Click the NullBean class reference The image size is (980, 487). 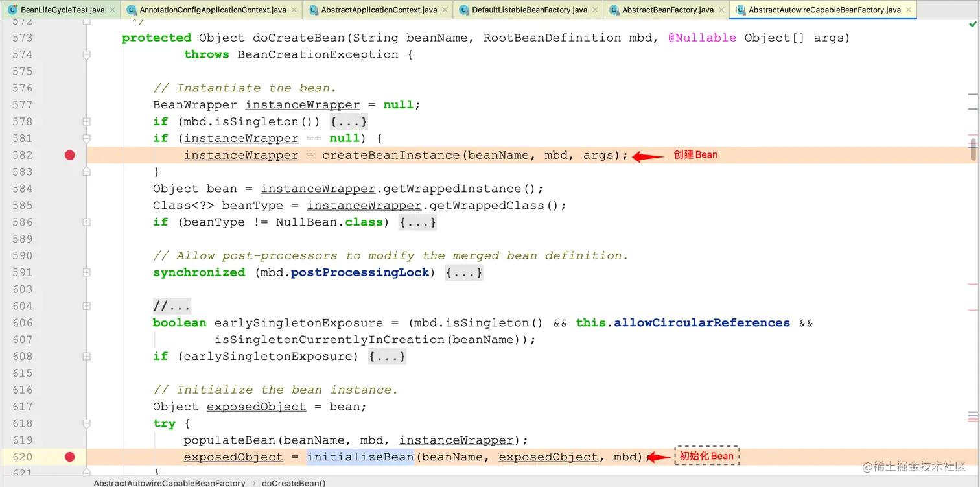307,222
